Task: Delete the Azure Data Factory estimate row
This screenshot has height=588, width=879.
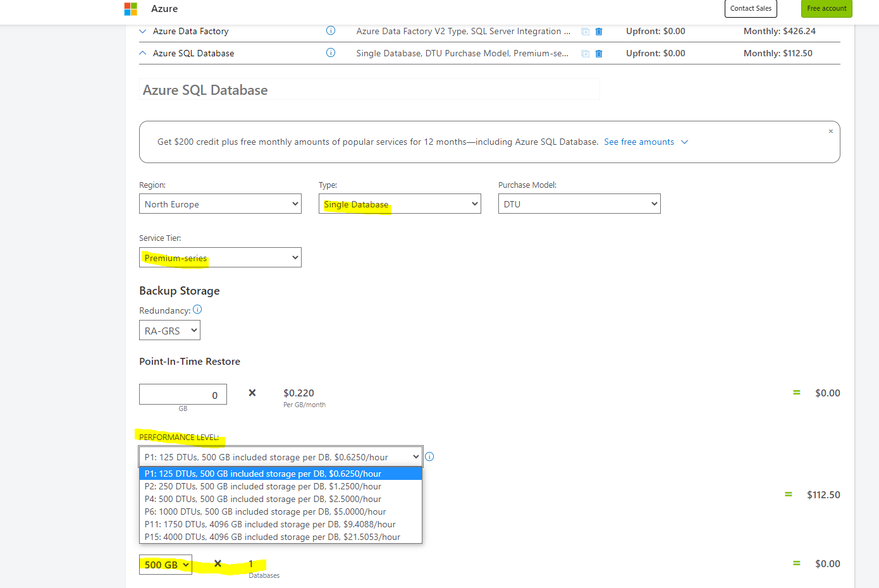Action: tap(599, 32)
